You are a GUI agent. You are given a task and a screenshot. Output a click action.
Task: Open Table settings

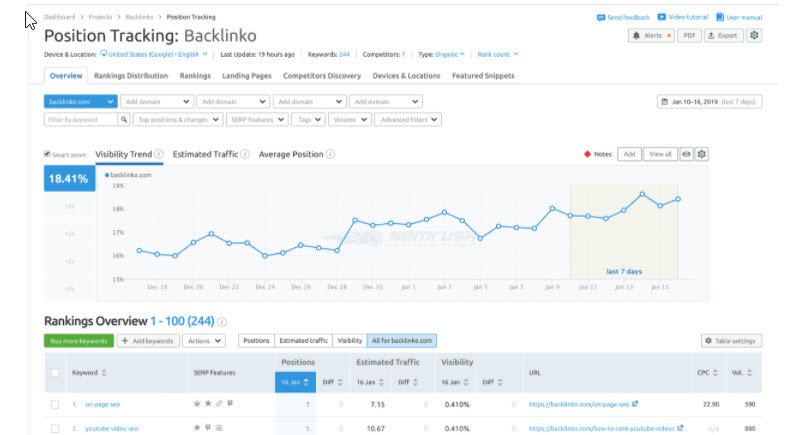731,341
